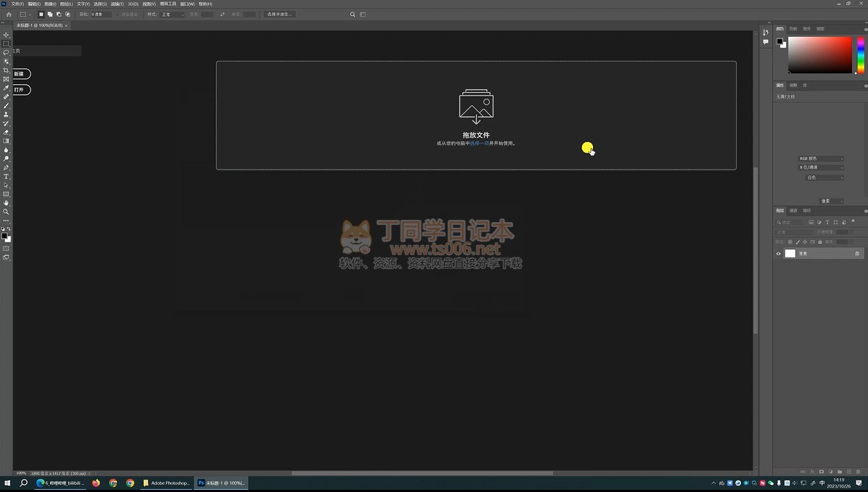The width and height of the screenshot is (868, 492).
Task: Expand the 白色 background contents dropdown
Action: coord(824,177)
